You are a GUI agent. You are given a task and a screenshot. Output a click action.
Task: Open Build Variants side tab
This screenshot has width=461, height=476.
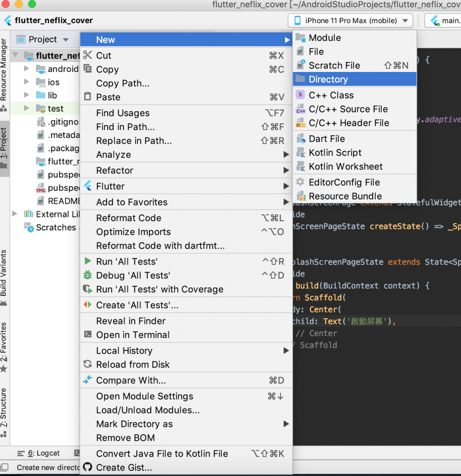[4, 277]
